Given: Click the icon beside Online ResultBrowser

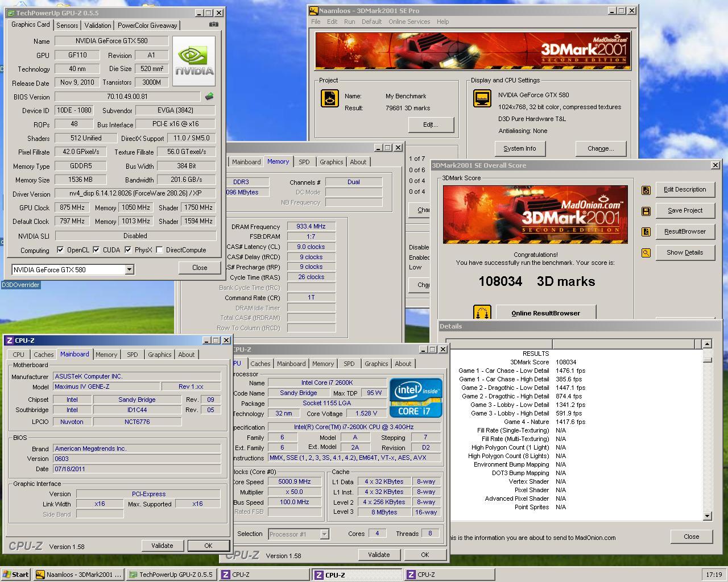Looking at the screenshot, I should [x=482, y=313].
